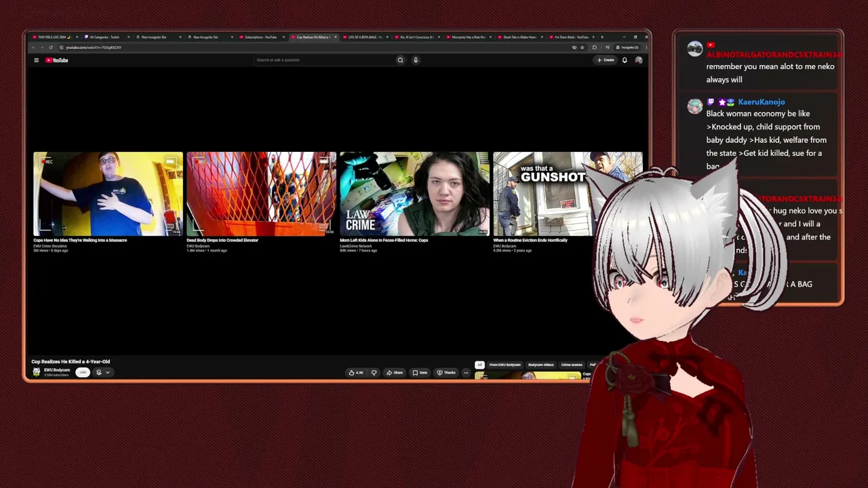This screenshot has height=488, width=868.
Task: Click the 'Mom Left Kids Alone in Feces-Filled Home: Cops' title
Action: 384,240
